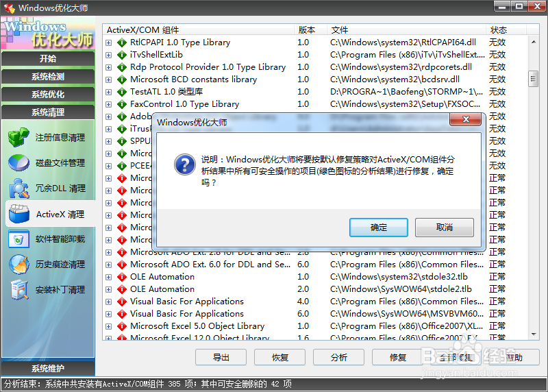Viewport: 548px width, 392px height.
Task: Open the 系统维护 sidebar section
Action: 48,368
